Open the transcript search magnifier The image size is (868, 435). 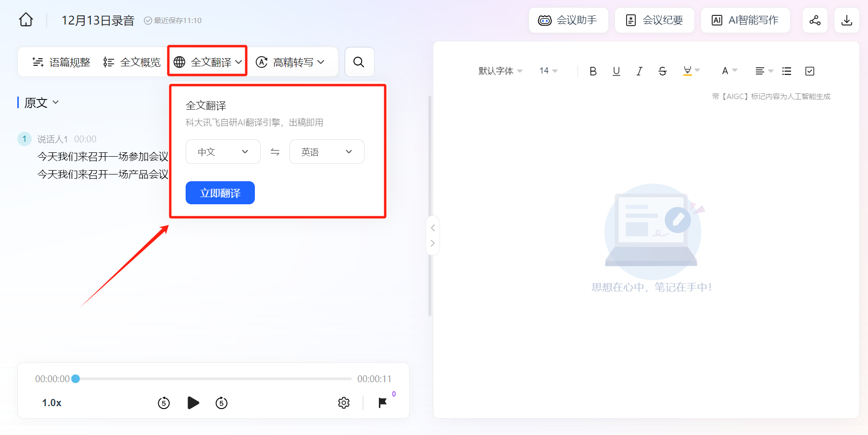point(359,62)
